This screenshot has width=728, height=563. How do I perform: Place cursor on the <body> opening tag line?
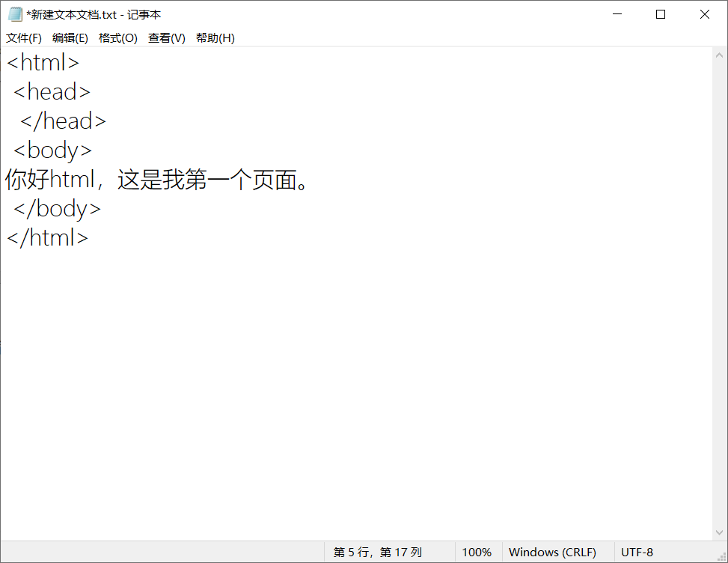point(52,150)
